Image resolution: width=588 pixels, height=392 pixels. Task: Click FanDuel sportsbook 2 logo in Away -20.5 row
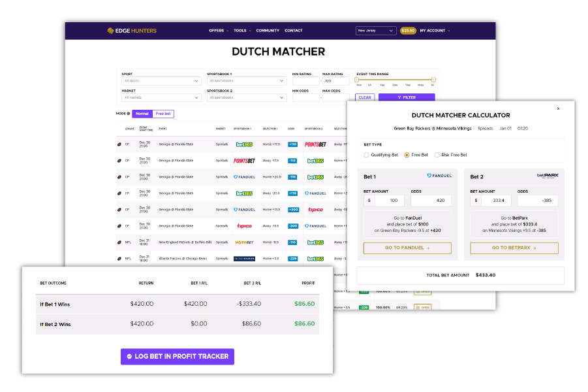[x=315, y=193]
